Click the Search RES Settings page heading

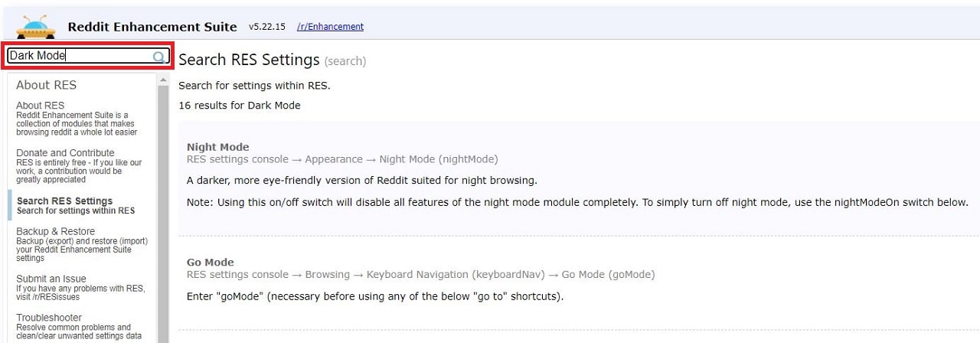coord(249,60)
